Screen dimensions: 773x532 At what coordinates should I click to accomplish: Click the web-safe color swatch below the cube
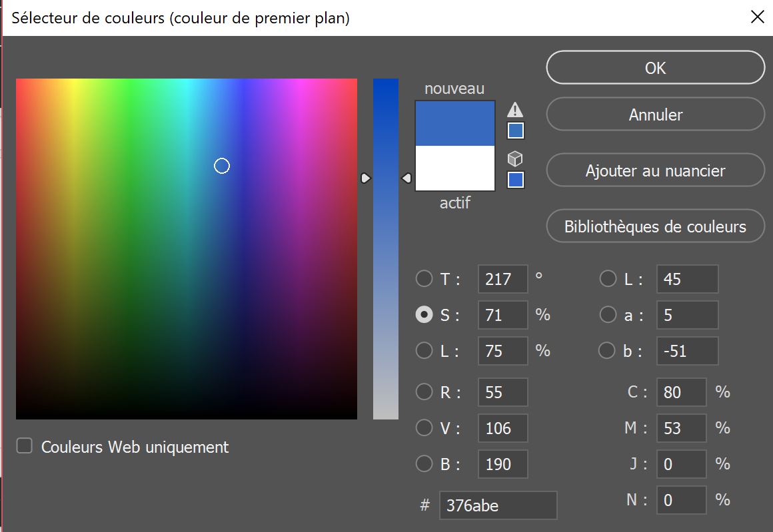click(x=516, y=180)
